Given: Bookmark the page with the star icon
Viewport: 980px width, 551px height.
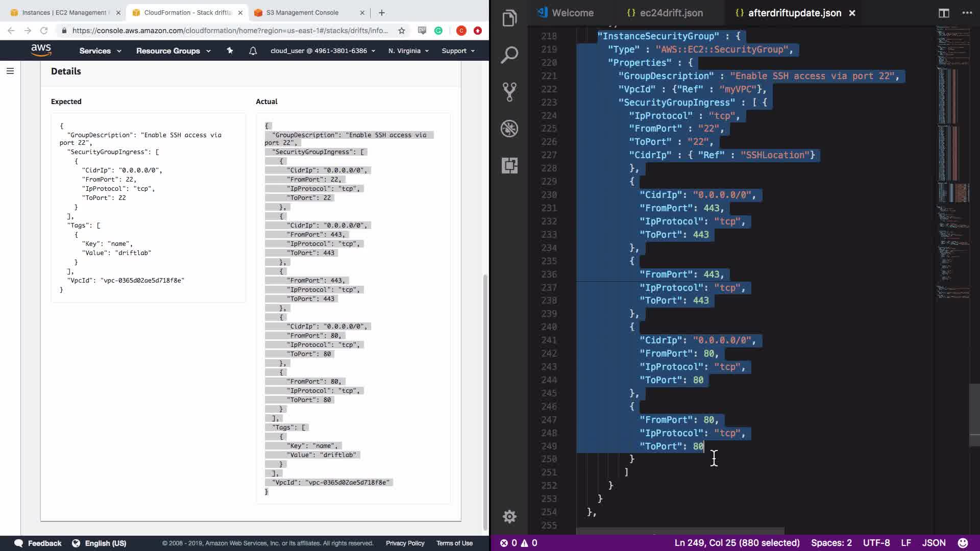Looking at the screenshot, I should click(402, 31).
